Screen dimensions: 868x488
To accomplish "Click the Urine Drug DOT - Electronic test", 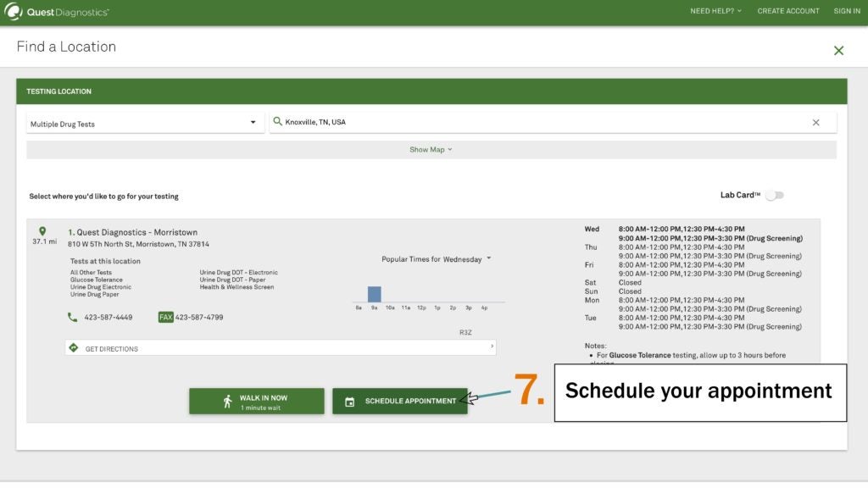I will (238, 272).
